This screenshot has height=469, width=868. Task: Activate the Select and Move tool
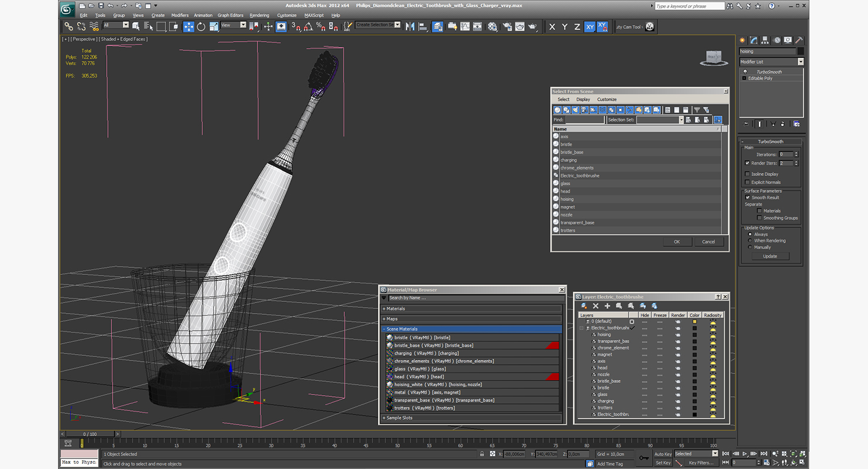[x=188, y=26]
